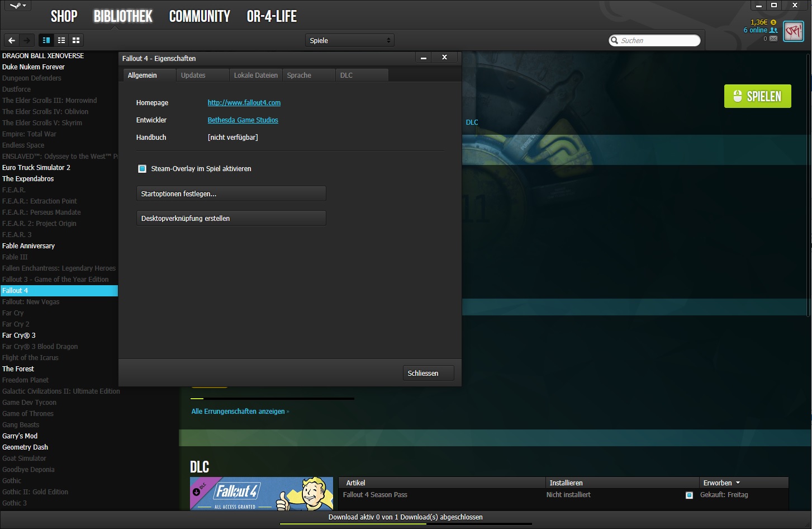
Task: Switch library to grid view icon
Action: 76,40
